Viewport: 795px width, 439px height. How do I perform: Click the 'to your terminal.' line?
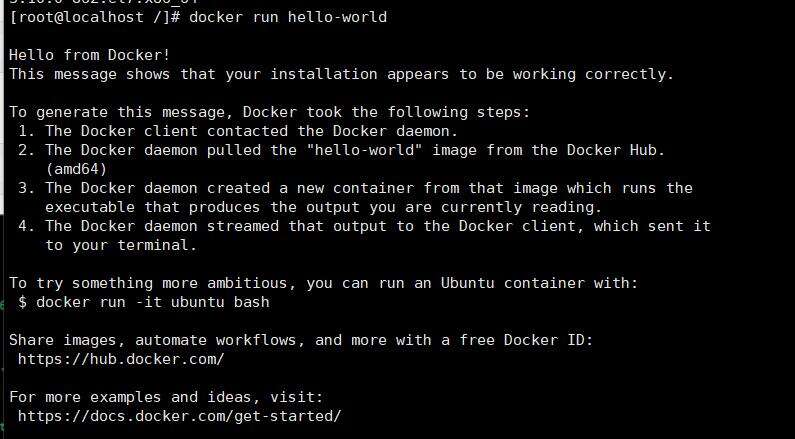121,246
